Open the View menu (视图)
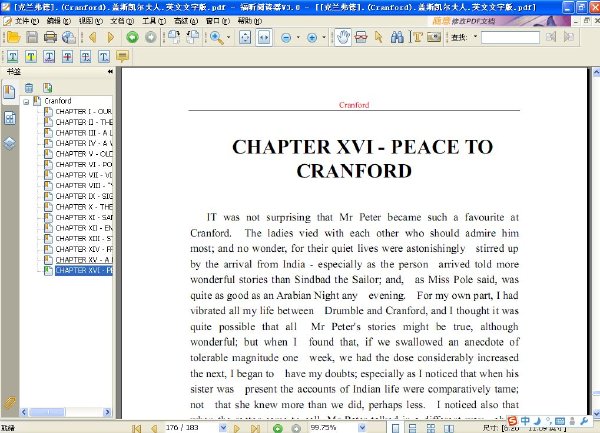Viewport: 600px width, 433px height. (x=91, y=21)
